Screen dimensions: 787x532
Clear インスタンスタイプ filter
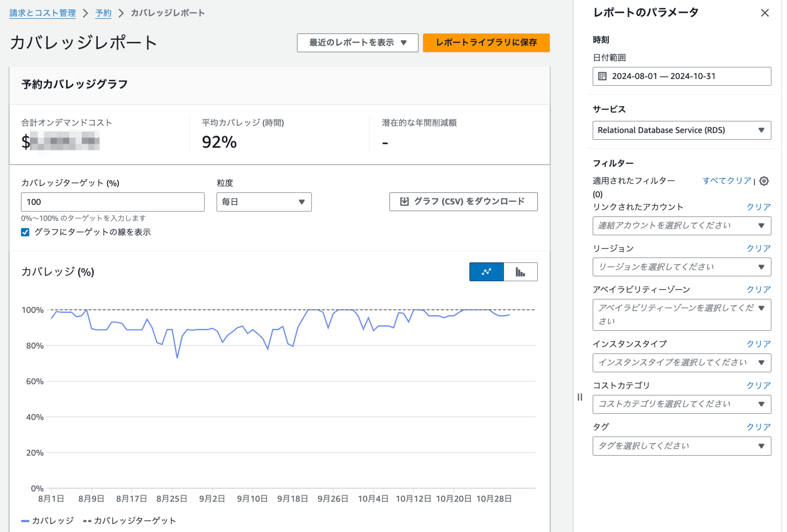tap(759, 344)
